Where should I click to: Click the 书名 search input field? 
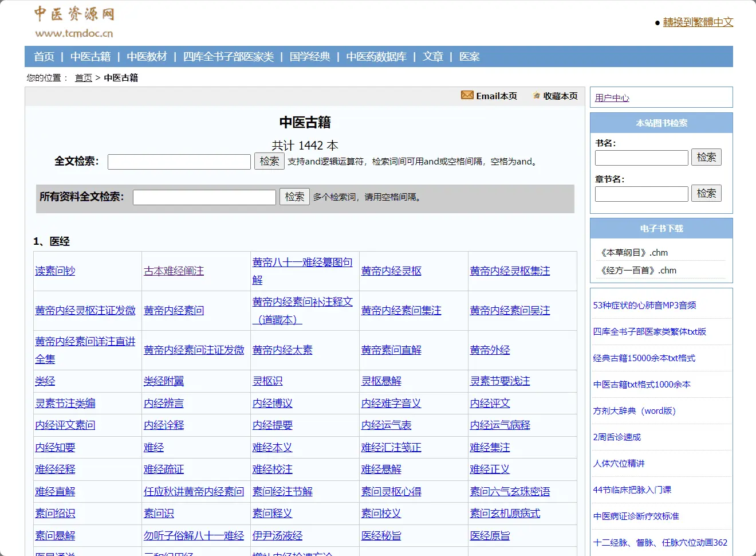tap(641, 157)
